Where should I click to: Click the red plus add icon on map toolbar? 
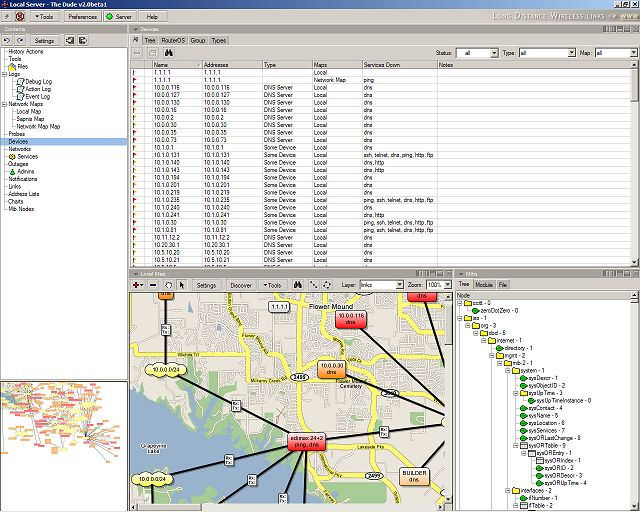[x=137, y=285]
